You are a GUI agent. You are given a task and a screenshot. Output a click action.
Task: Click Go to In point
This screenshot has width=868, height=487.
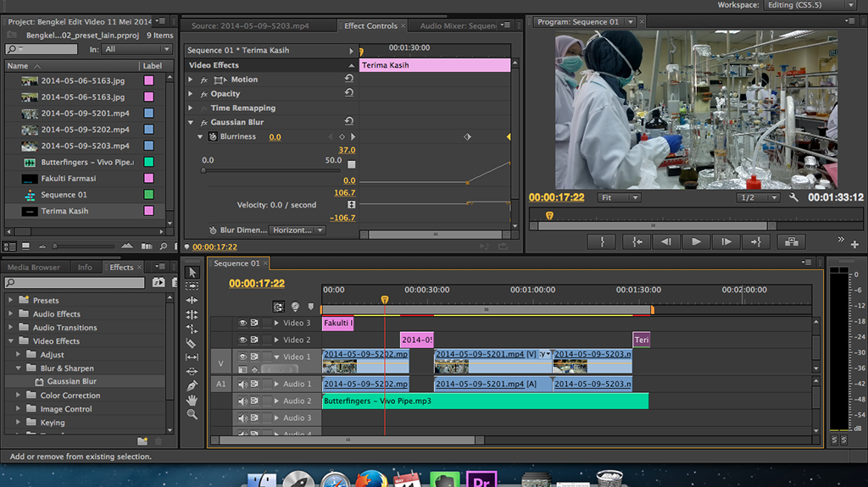637,242
